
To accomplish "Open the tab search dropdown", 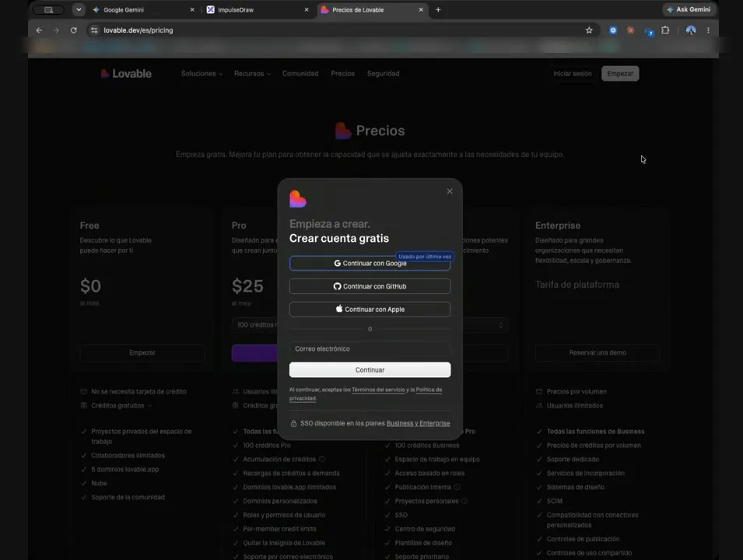I will pos(79,9).
